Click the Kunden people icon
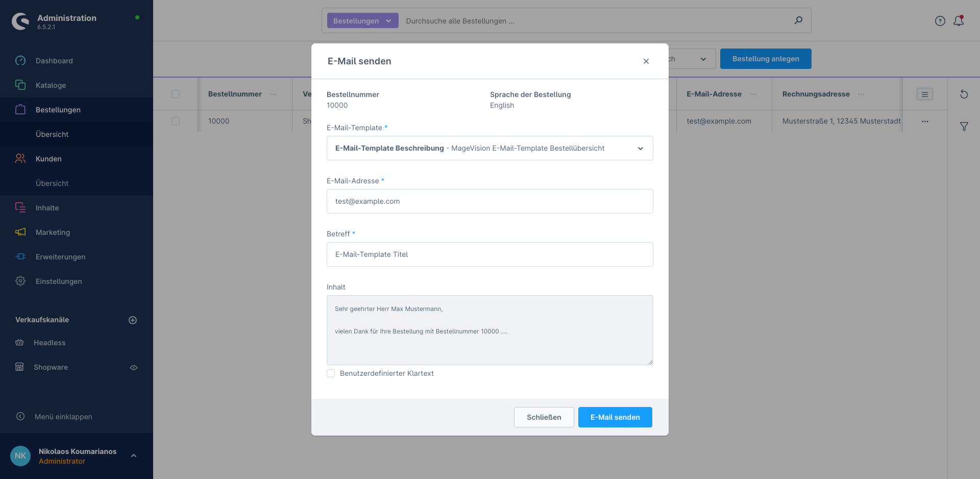Screen dimensions: 980x479 [20, 159]
